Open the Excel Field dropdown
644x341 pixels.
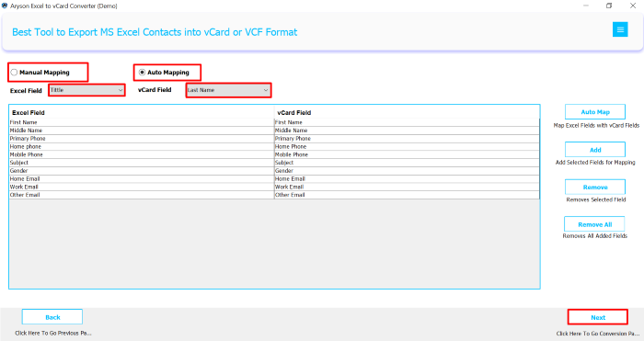click(86, 90)
